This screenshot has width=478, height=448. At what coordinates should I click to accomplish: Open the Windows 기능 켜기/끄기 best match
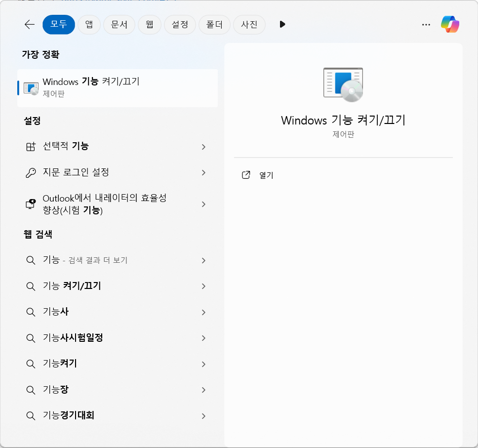[118, 88]
